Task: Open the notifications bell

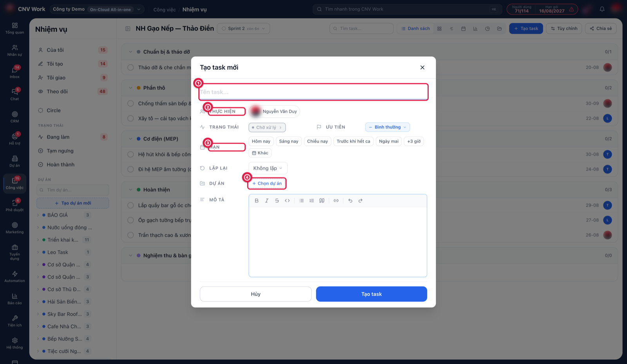Action: (602, 9)
